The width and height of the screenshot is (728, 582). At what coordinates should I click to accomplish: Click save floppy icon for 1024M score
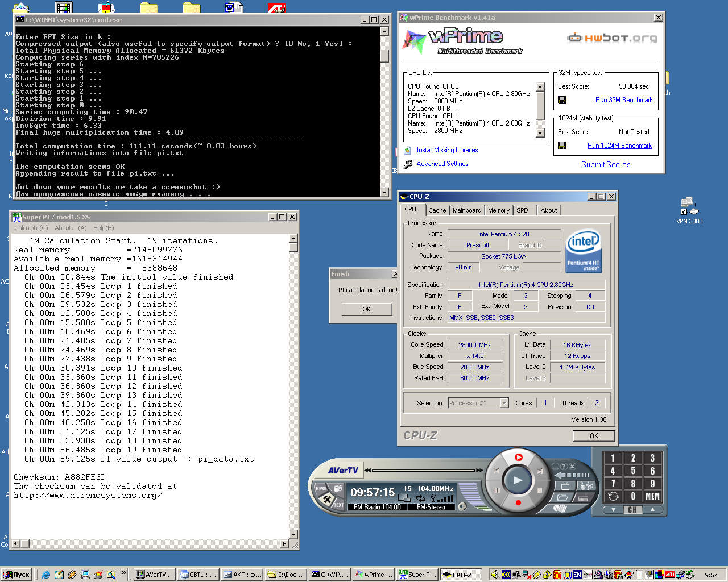coord(562,145)
